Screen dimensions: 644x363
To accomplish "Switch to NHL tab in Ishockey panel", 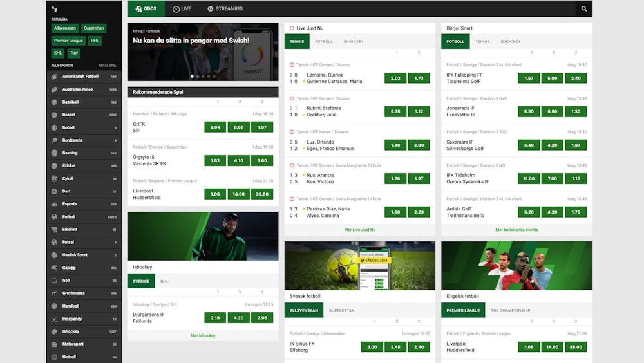I will [x=164, y=281].
